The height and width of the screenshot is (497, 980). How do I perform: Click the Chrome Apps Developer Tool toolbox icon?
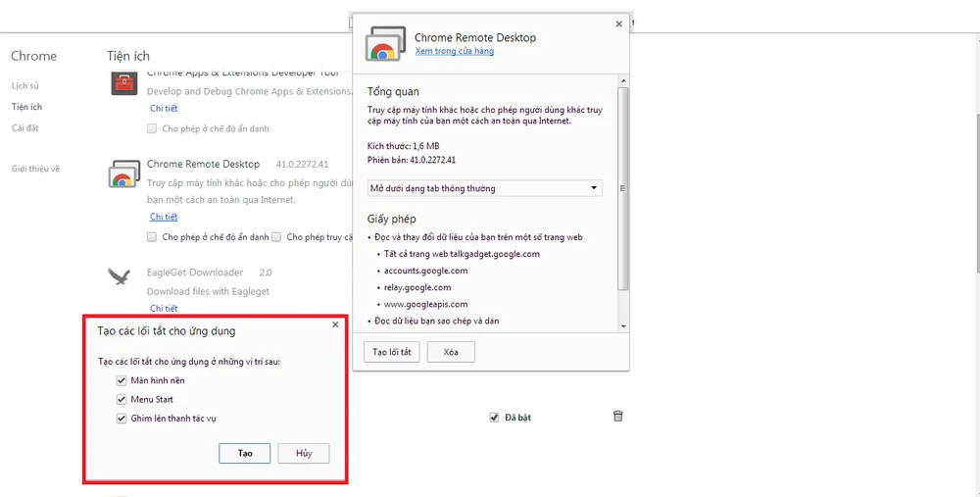(x=122, y=84)
